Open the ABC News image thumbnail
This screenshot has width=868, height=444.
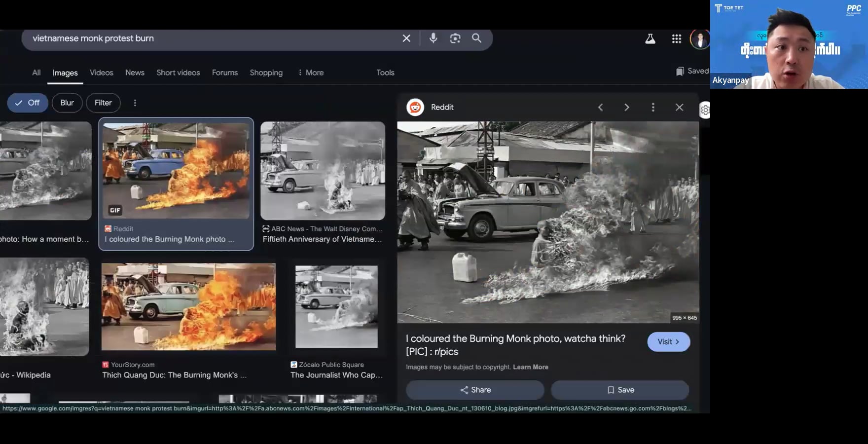323,171
